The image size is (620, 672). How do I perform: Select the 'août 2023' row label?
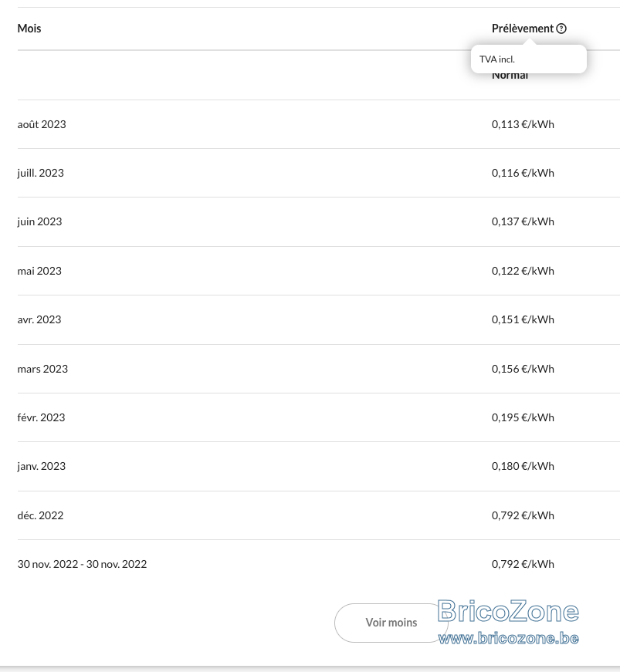point(42,124)
